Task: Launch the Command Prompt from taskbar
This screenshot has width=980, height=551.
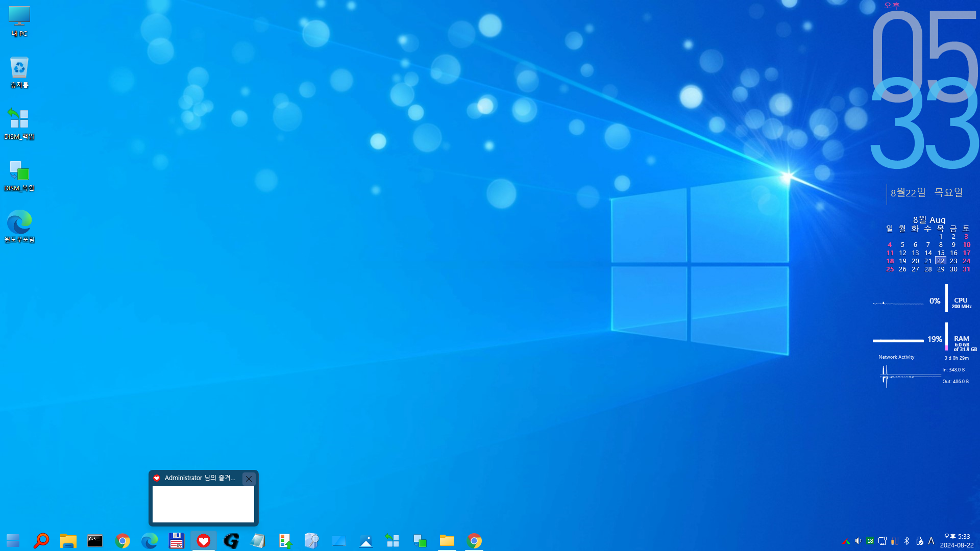Action: (x=95, y=540)
